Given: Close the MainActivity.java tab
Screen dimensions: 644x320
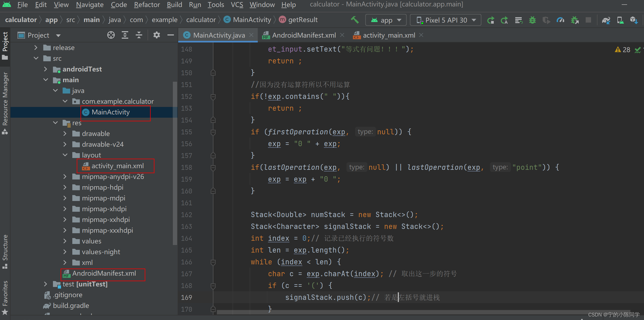Looking at the screenshot, I should click(251, 35).
